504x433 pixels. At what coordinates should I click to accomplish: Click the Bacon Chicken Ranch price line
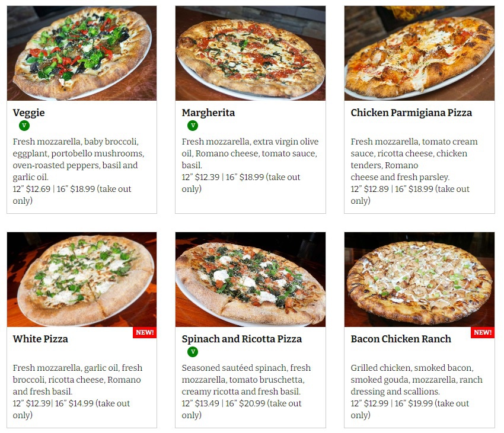pyautogui.click(x=410, y=409)
